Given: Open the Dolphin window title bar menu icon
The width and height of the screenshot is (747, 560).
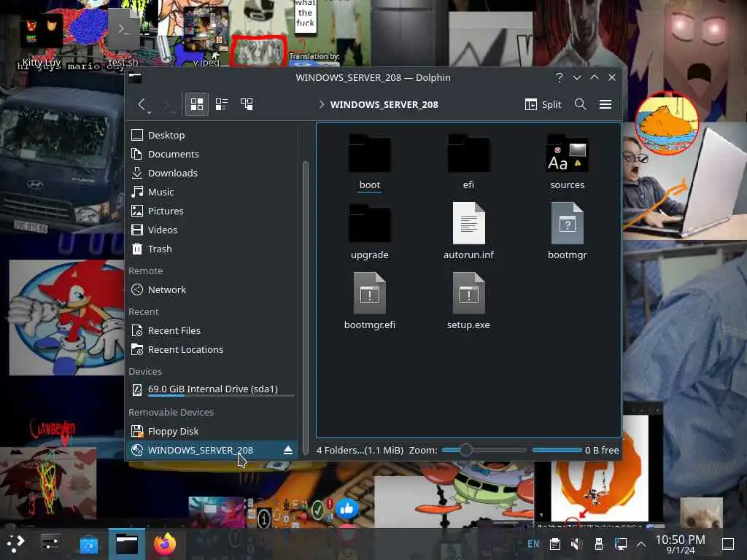Looking at the screenshot, I should pyautogui.click(x=135, y=77).
